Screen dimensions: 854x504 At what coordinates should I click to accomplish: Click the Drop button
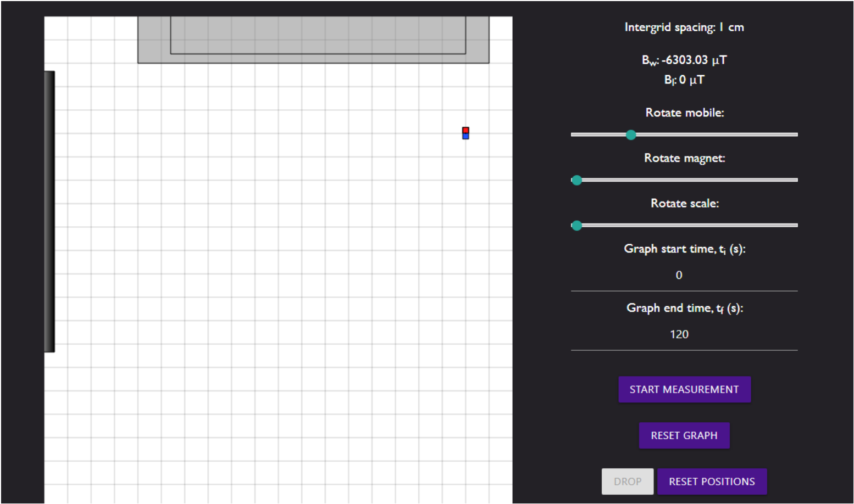[x=628, y=481]
